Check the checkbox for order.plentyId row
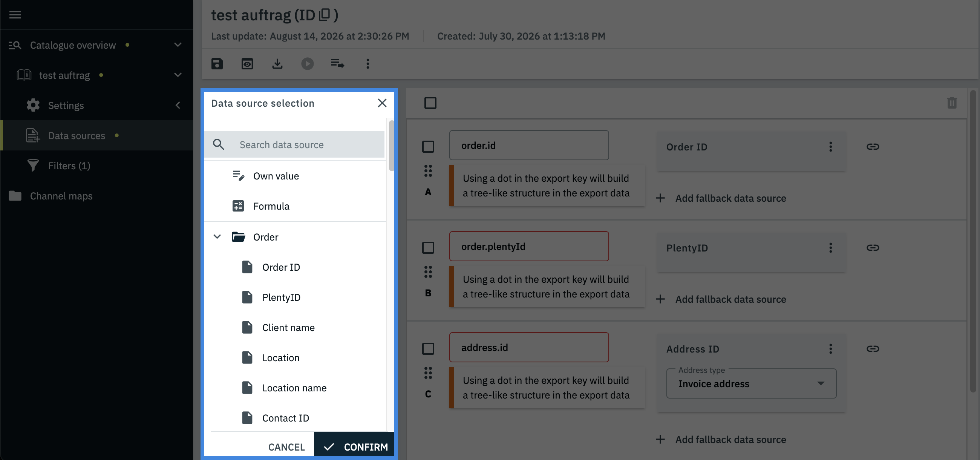The height and width of the screenshot is (460, 980). (428, 248)
